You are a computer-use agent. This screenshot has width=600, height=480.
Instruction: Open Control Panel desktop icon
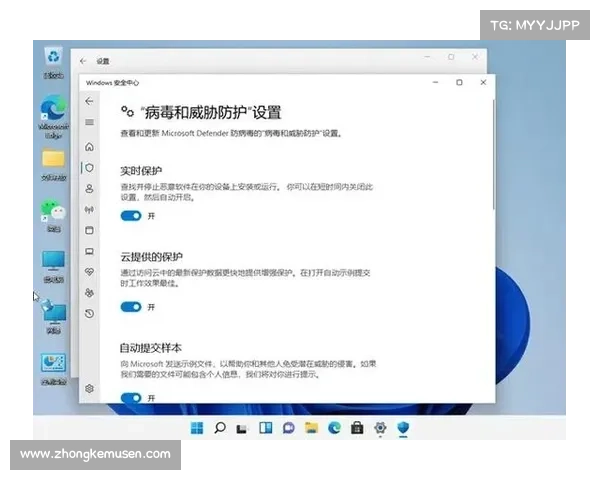[54, 369]
